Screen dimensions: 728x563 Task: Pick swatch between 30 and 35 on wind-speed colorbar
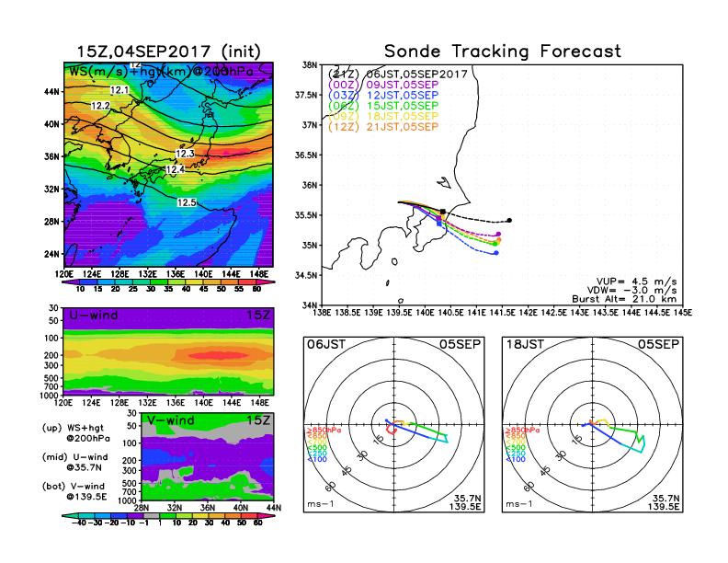(159, 282)
